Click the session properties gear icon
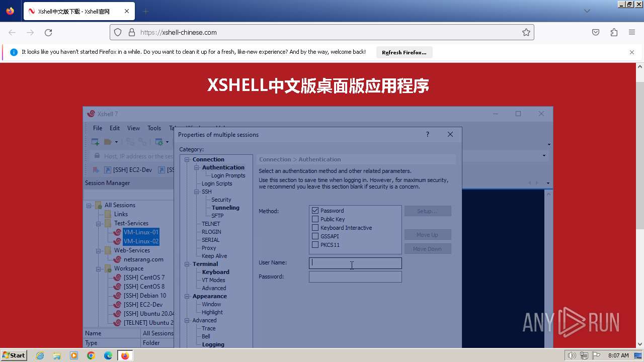Screen dimensions: 644x362 (159, 142)
